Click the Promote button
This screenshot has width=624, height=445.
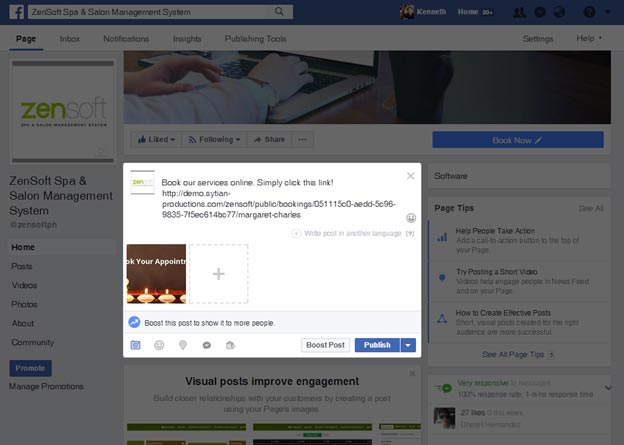coord(30,368)
